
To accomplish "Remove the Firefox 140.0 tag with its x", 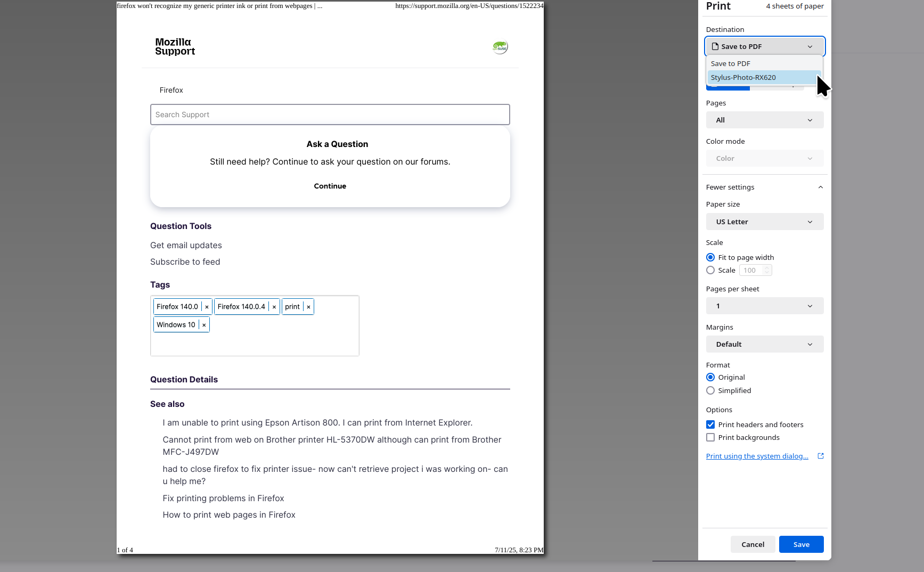I will (207, 307).
